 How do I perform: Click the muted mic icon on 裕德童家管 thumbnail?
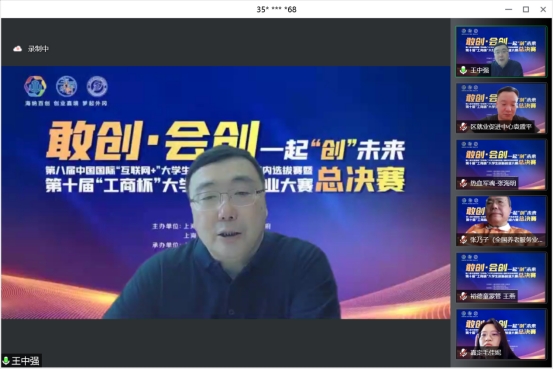pos(463,296)
